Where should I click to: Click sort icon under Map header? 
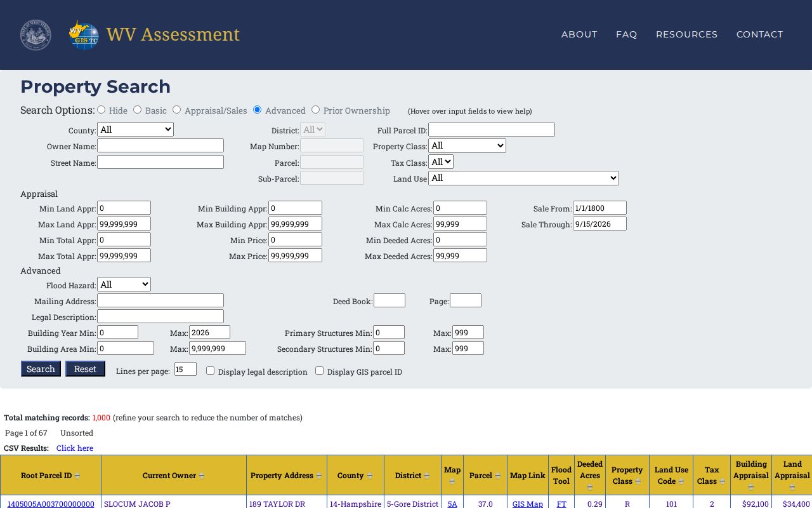click(452, 481)
